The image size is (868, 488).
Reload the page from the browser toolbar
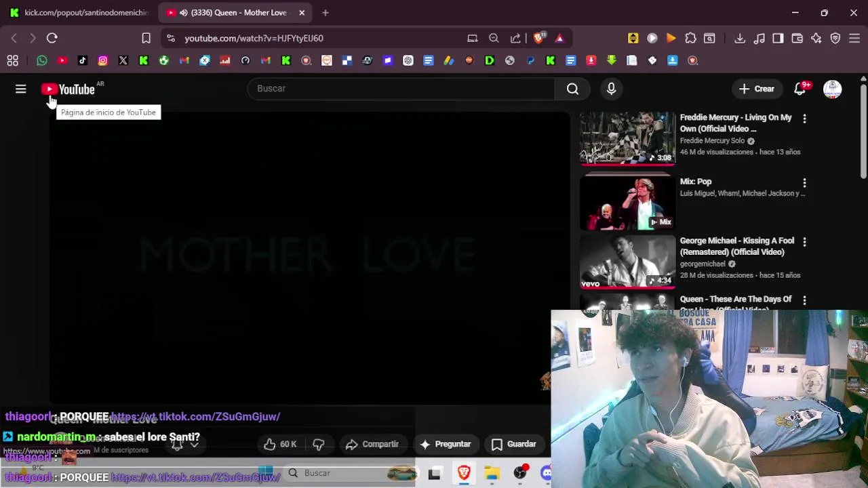(52, 39)
